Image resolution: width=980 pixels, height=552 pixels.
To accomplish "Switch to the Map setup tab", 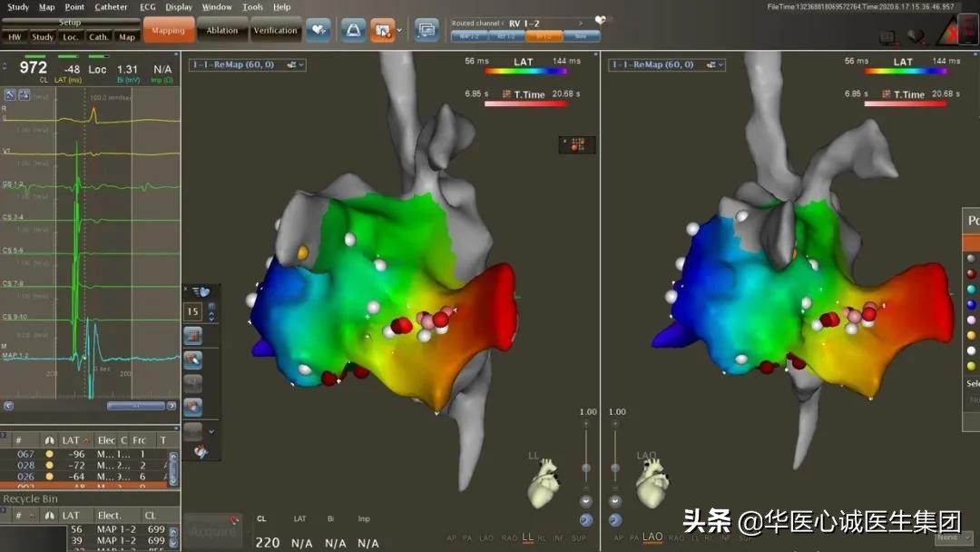I will (x=127, y=37).
